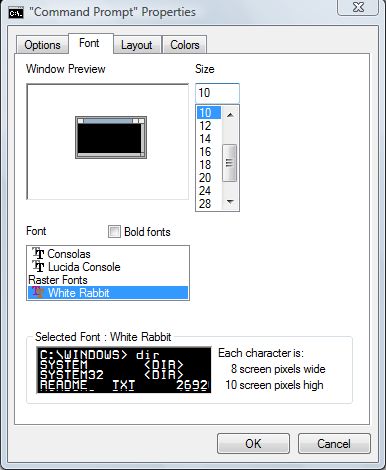The width and height of the screenshot is (386, 470).
Task: Pick font size 24 in list
Action: coord(205,191)
